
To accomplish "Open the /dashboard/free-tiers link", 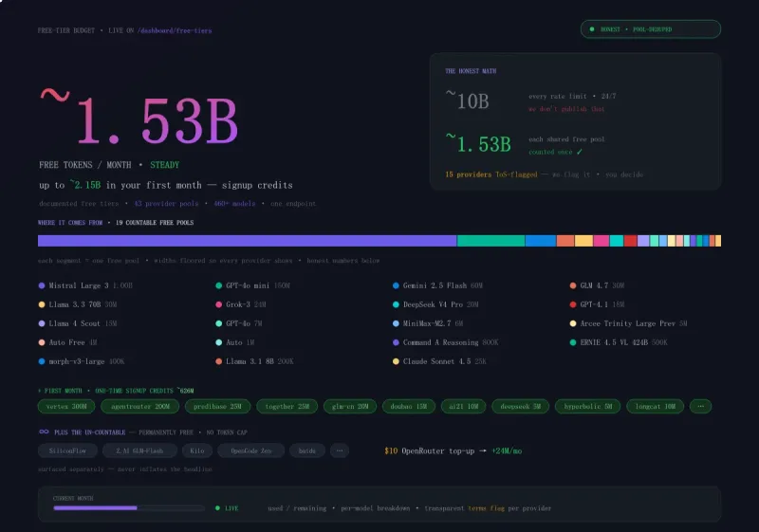I will click(x=175, y=30).
